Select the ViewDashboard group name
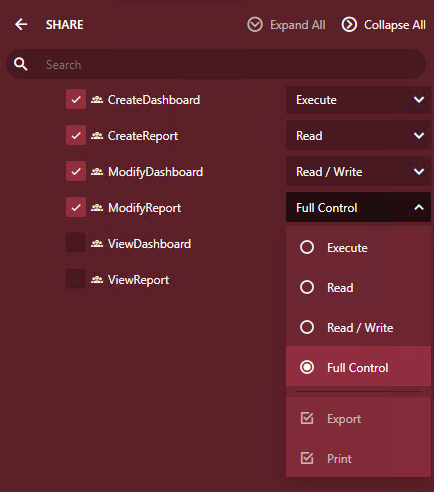Viewport: 434px width, 492px height. pos(149,244)
